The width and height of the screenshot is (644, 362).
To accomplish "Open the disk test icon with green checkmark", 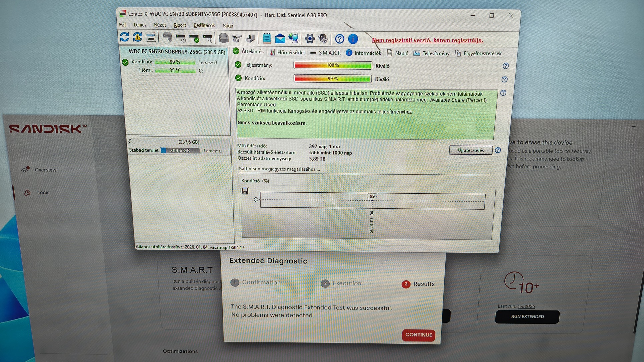I will click(x=194, y=38).
